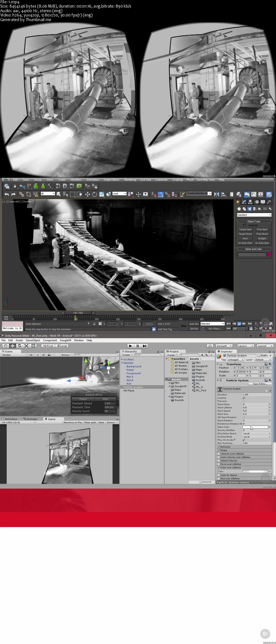
Task: Enable the Velocity over Lifetime module
Action: point(219,454)
